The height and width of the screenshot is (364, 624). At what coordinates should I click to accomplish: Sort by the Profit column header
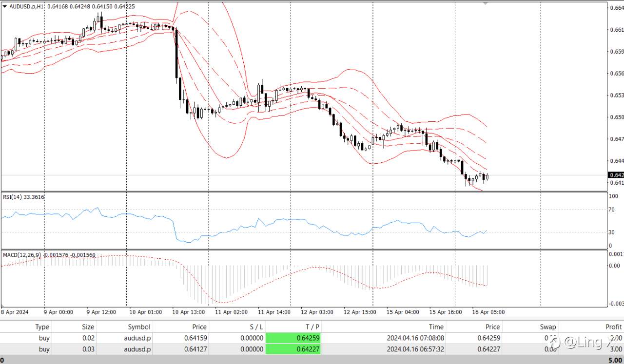613,326
